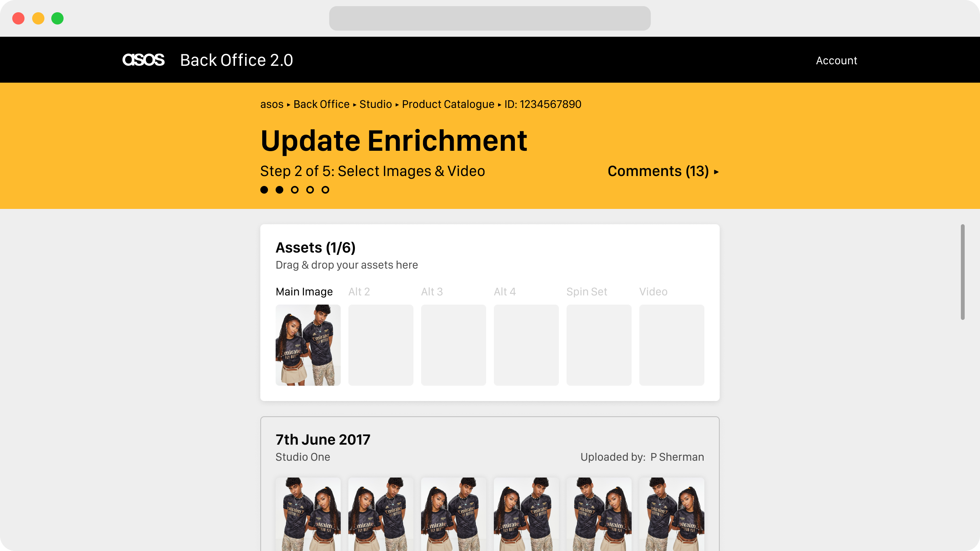Click the empty Video asset slot
Image resolution: width=980 pixels, height=551 pixels.
pos(672,345)
